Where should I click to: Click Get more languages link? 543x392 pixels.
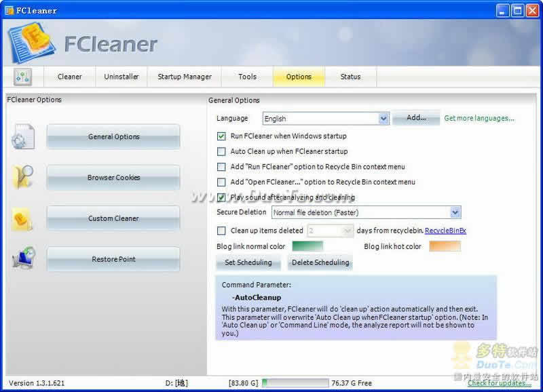point(479,118)
